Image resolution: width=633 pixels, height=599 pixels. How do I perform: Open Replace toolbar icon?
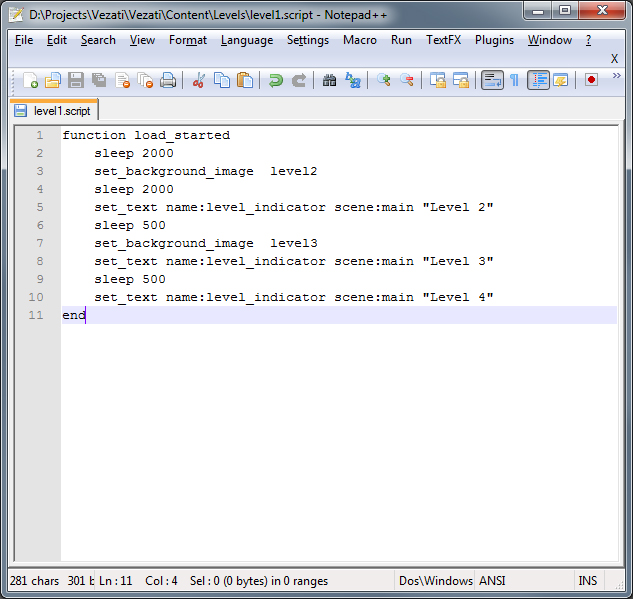353,80
